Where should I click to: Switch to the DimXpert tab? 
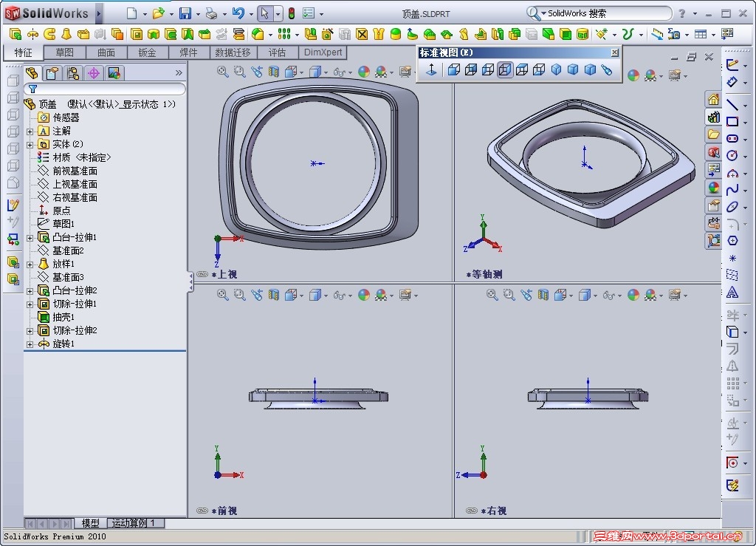tap(323, 52)
